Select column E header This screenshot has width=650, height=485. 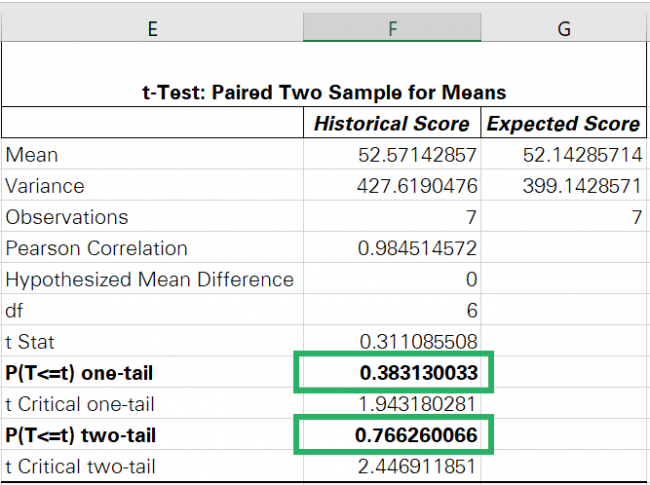click(x=152, y=29)
